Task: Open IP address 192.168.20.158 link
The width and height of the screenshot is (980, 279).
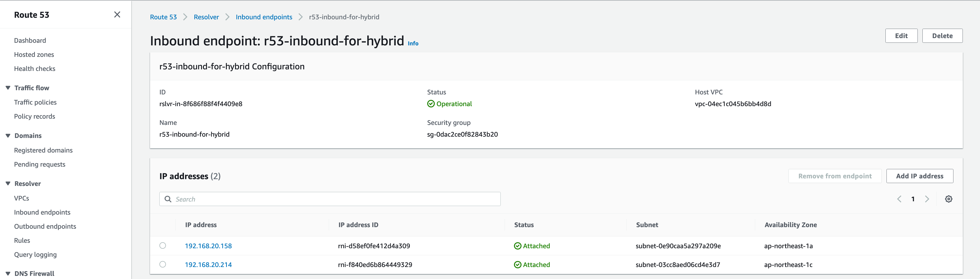Action: tap(208, 246)
